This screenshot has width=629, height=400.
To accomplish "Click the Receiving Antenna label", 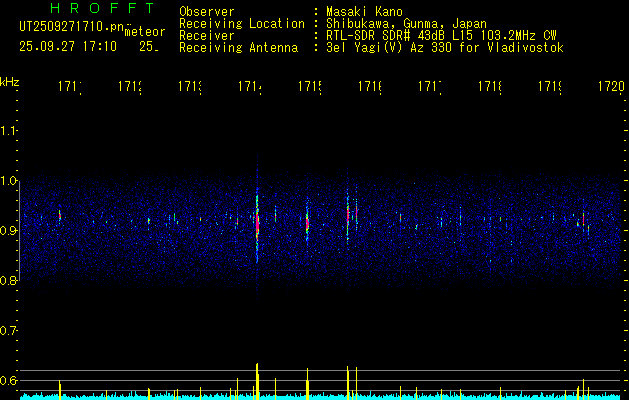I will coord(239,48).
